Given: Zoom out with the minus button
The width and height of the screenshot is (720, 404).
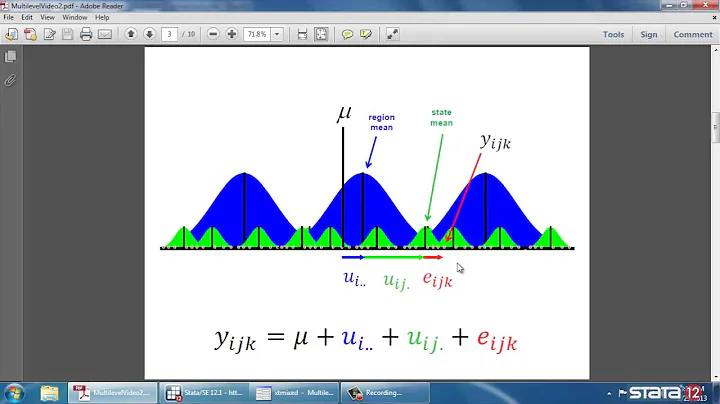Looking at the screenshot, I should pyautogui.click(x=213, y=34).
